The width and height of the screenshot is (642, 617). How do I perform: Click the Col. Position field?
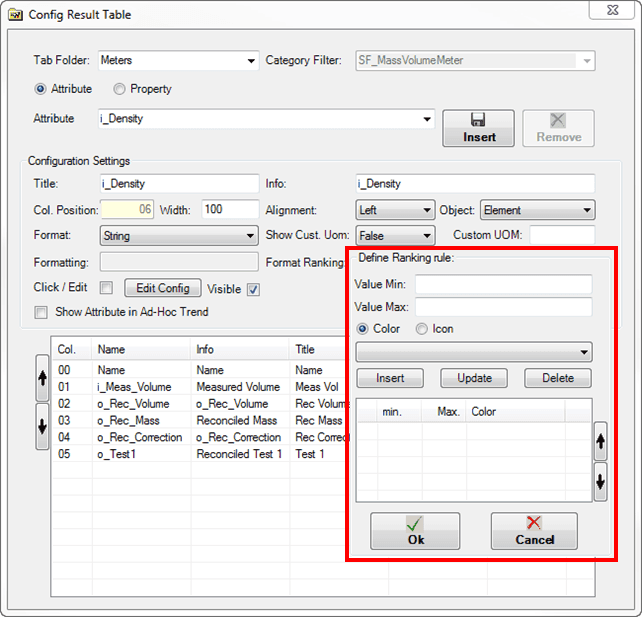pyautogui.click(x=127, y=210)
